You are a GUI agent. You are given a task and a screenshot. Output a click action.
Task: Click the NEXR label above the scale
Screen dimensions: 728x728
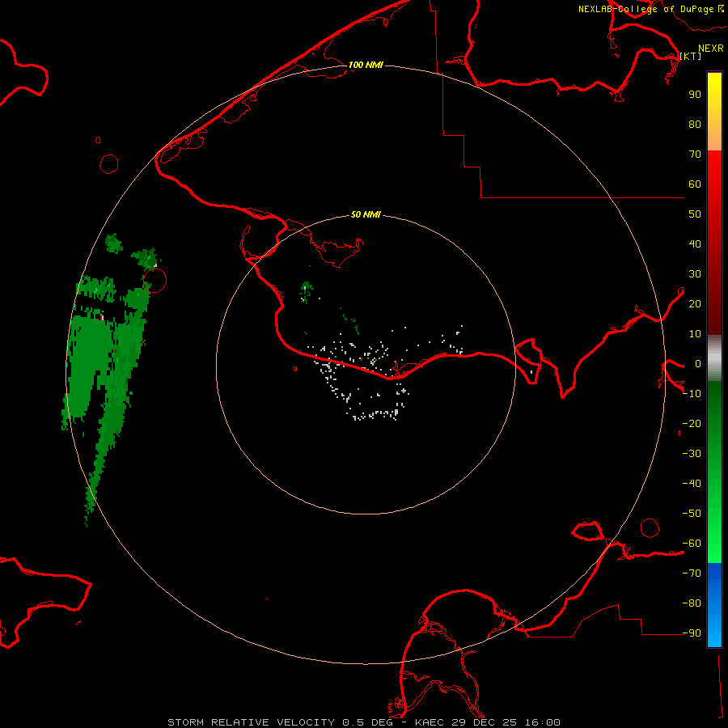click(711, 49)
